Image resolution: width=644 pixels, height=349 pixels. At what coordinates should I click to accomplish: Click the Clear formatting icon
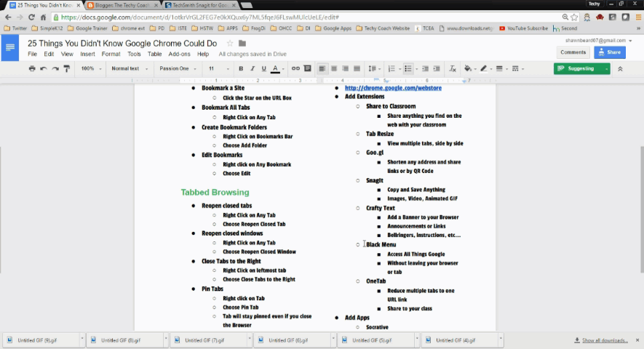pyautogui.click(x=452, y=68)
